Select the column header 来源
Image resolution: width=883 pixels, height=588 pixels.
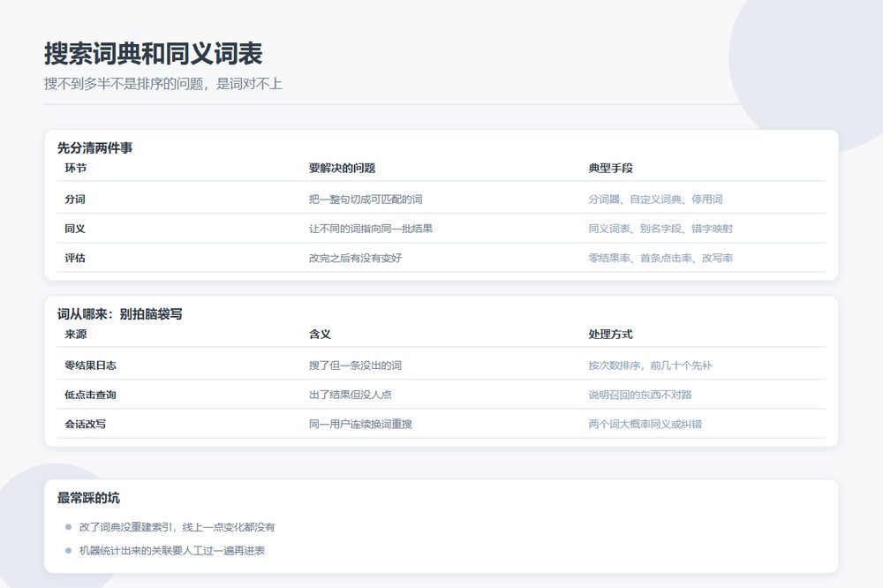(x=75, y=334)
